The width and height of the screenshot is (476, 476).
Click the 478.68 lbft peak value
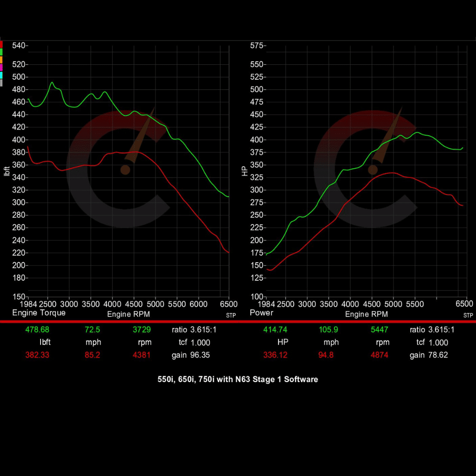pyautogui.click(x=37, y=329)
